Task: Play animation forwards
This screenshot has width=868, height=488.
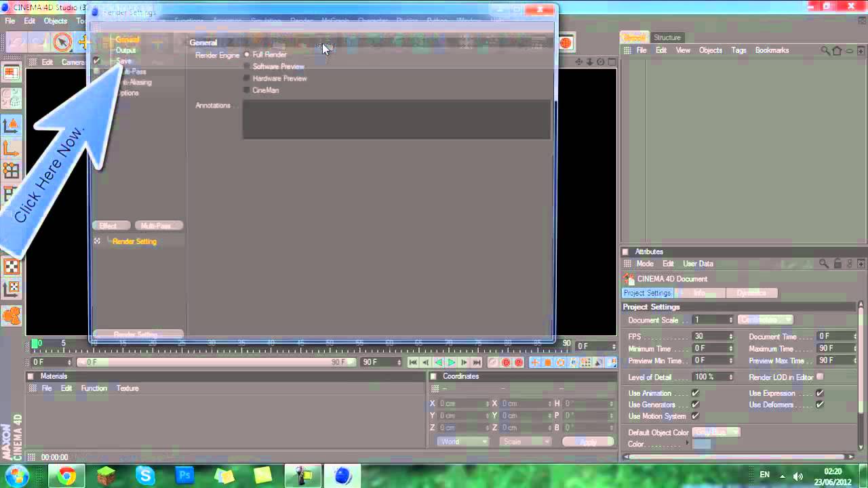Action: pyautogui.click(x=451, y=363)
